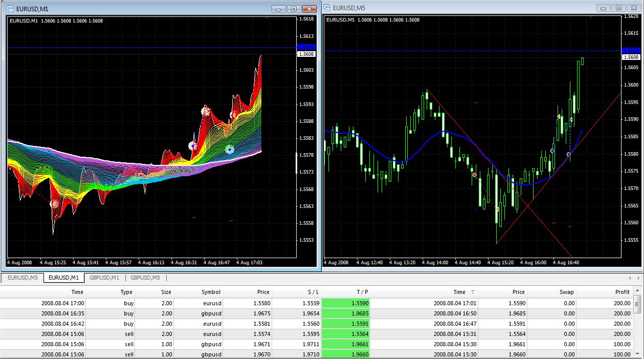Sort trades by the Type column header
The width and height of the screenshot is (644, 359).
tap(111, 292)
